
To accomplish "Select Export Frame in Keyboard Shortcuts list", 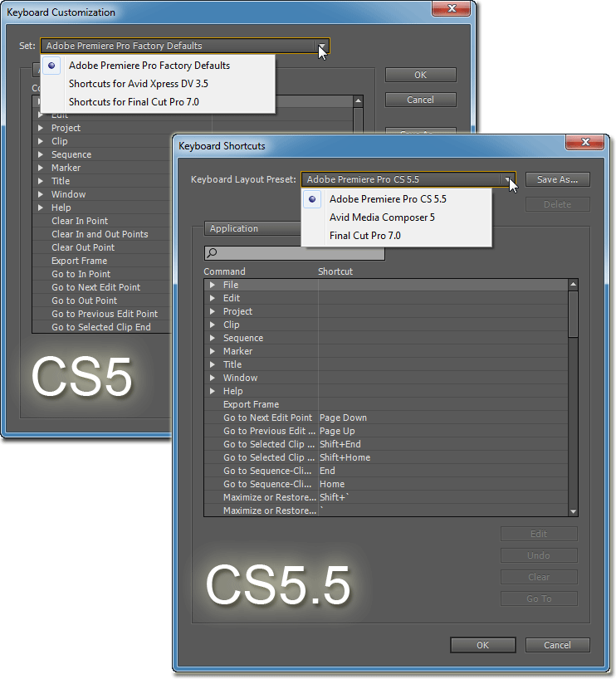I will [x=252, y=404].
